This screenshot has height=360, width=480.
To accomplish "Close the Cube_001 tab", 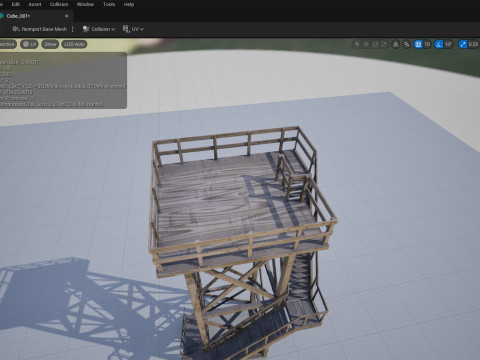I will [x=66, y=16].
